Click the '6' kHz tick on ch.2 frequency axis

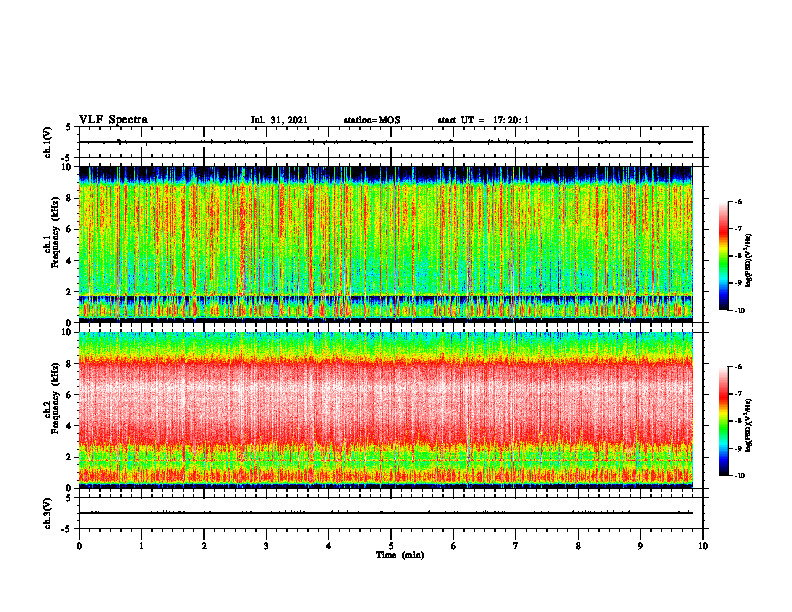coord(69,395)
